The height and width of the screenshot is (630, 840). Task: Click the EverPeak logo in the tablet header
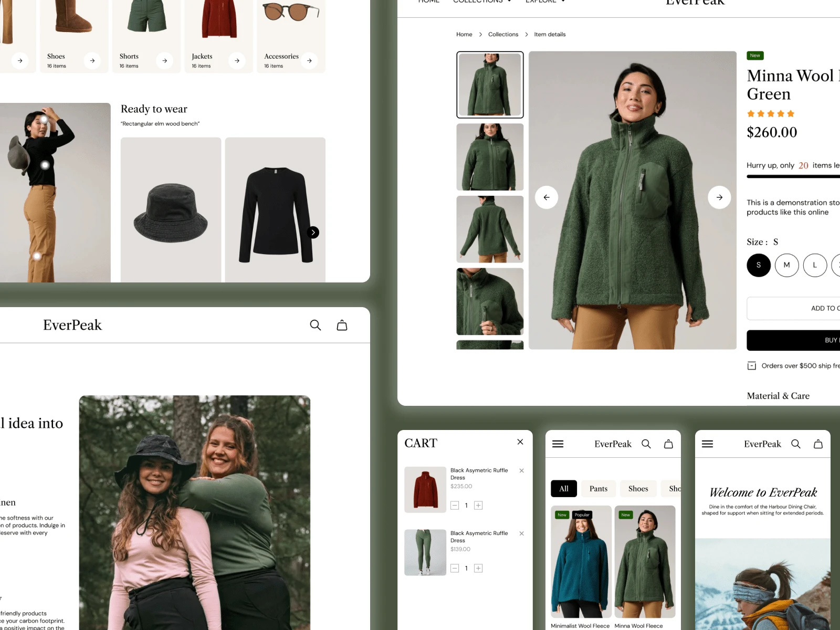72,325
